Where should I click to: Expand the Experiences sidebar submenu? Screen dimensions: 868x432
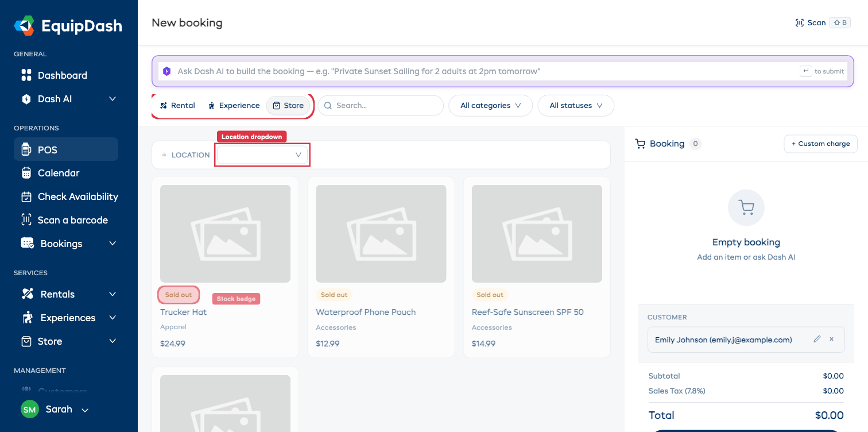click(x=113, y=318)
